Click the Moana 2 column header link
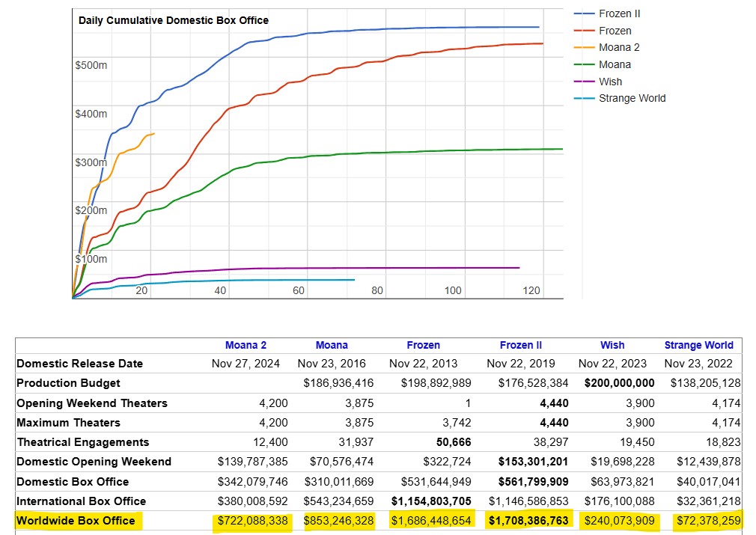Screen dimensions: 756x535 click(246, 345)
